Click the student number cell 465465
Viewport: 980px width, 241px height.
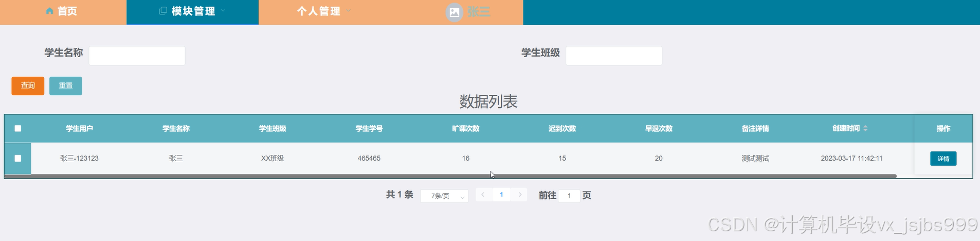click(x=369, y=159)
